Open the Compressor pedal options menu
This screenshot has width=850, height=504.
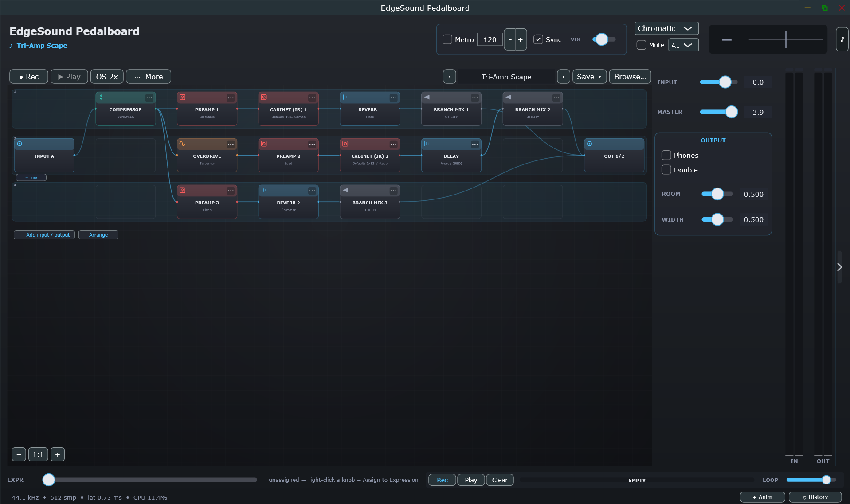[x=149, y=98]
